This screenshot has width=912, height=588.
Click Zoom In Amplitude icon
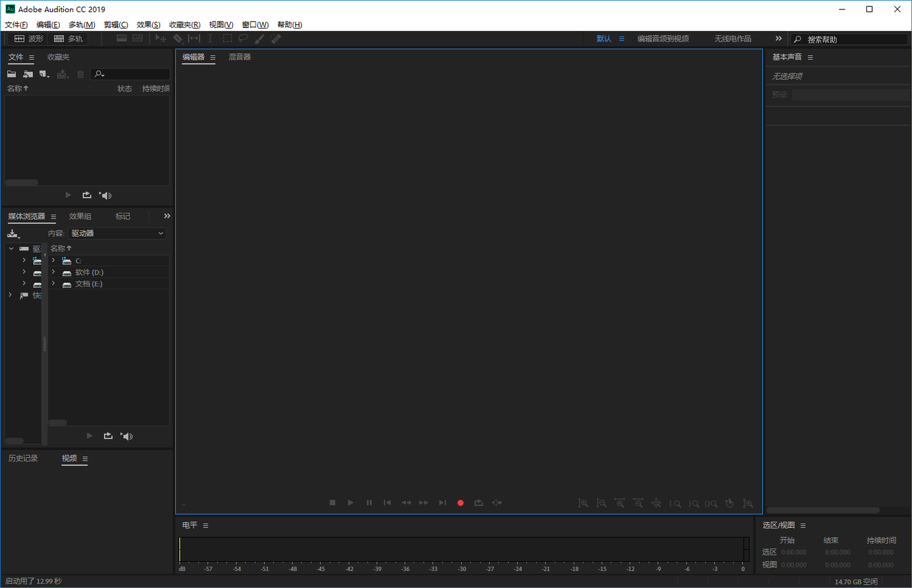pos(583,503)
